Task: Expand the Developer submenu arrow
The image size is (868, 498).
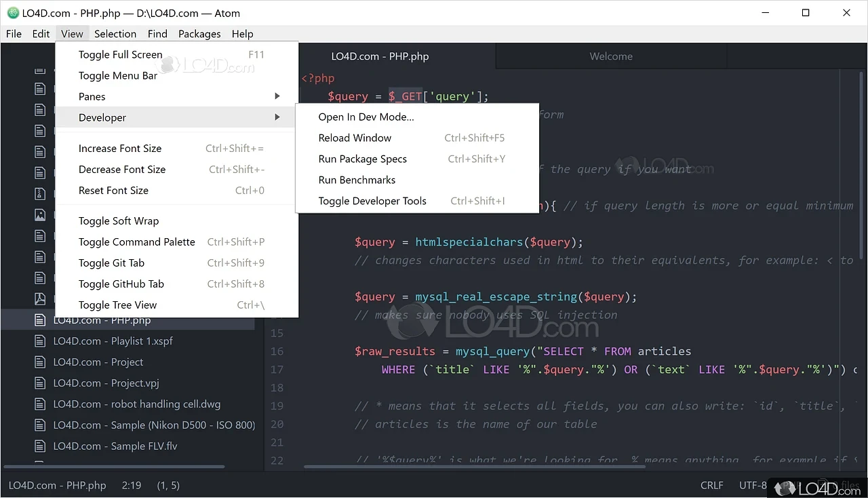Action: click(x=277, y=117)
